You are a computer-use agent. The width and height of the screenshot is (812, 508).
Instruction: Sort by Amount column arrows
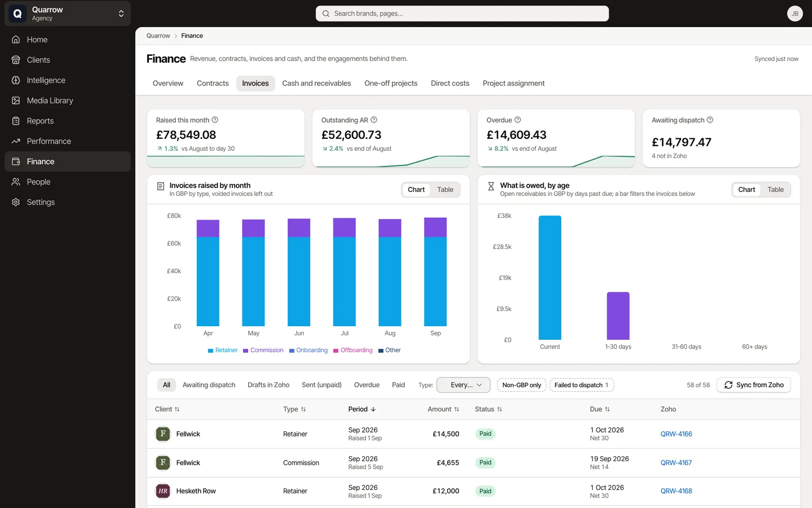pyautogui.click(x=457, y=409)
